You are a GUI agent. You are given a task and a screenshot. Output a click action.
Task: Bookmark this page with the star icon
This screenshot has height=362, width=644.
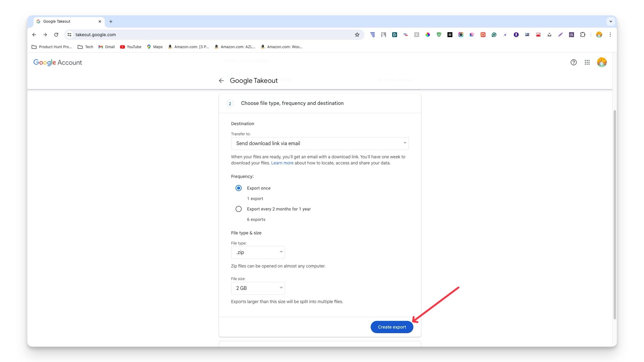(357, 35)
